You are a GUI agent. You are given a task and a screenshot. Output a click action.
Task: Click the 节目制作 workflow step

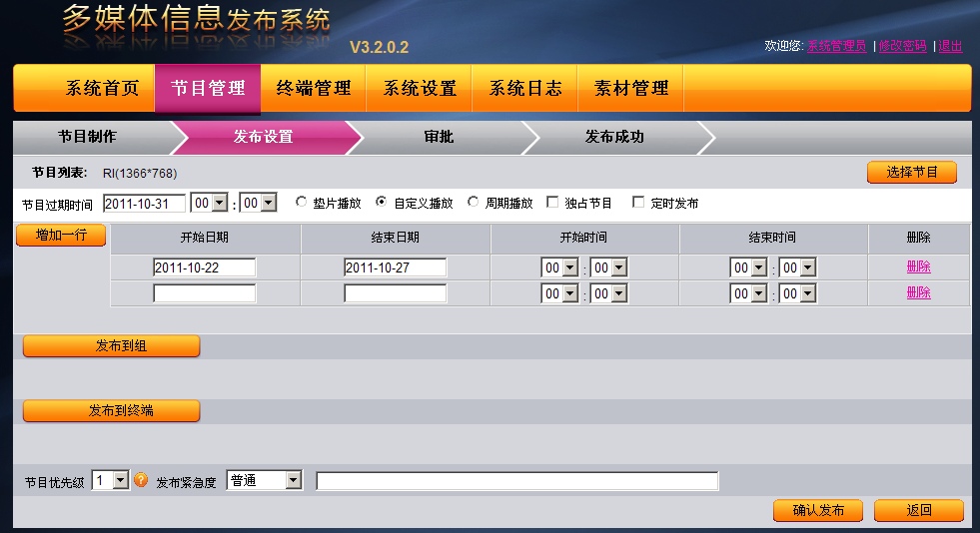(x=87, y=137)
